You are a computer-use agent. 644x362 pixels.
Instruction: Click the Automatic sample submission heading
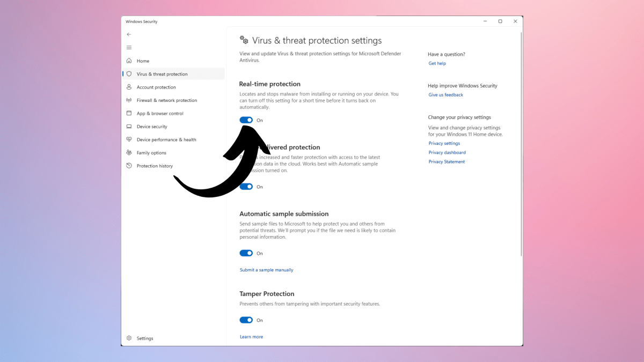coord(284,214)
